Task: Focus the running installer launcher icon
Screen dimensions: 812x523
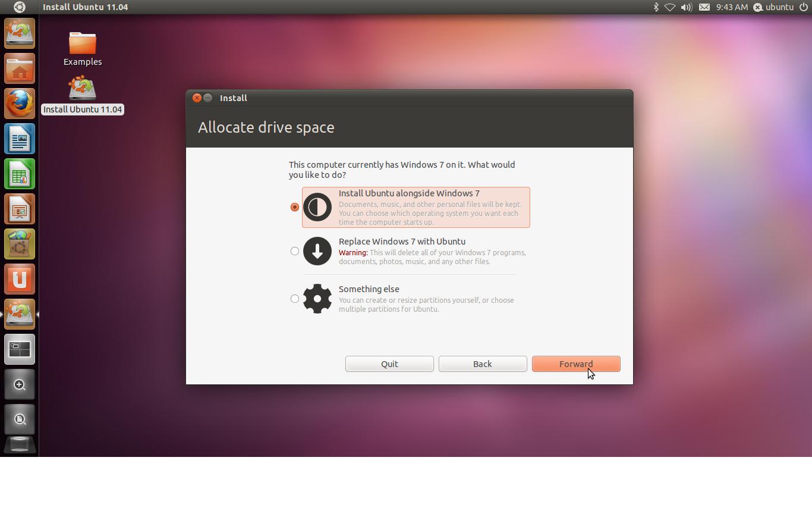Action: [20, 314]
